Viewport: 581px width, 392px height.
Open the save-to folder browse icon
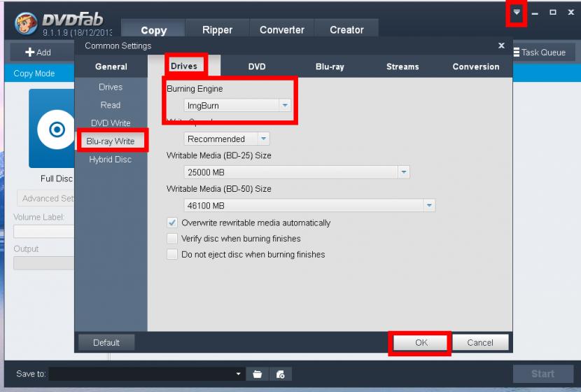[257, 374]
